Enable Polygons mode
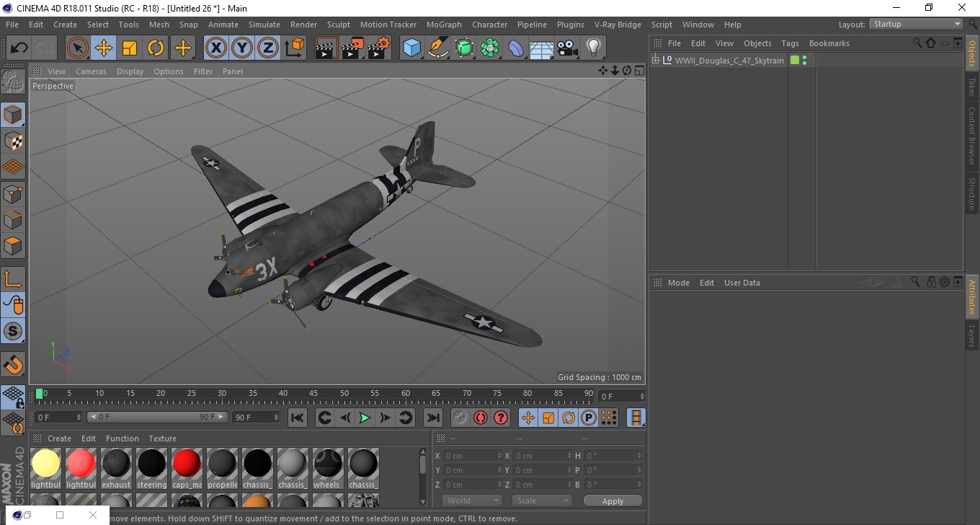The width and height of the screenshot is (980, 525). tap(13, 244)
